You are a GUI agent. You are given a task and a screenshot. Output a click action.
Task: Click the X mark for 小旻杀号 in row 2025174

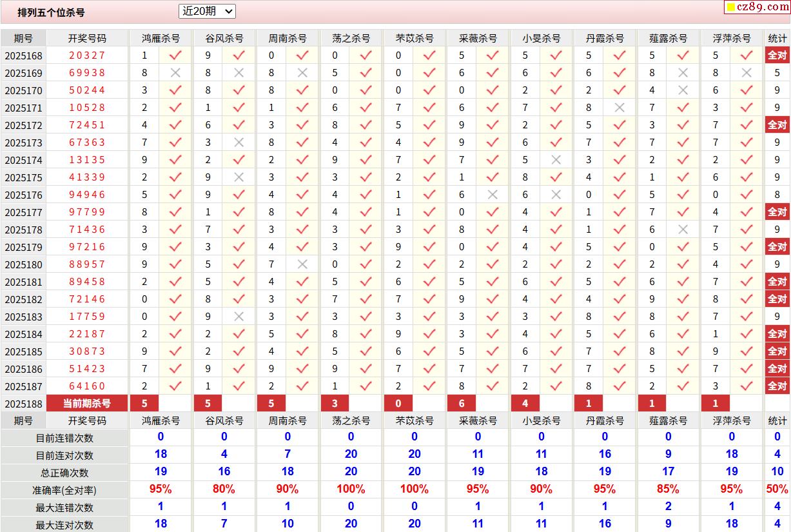(x=556, y=160)
